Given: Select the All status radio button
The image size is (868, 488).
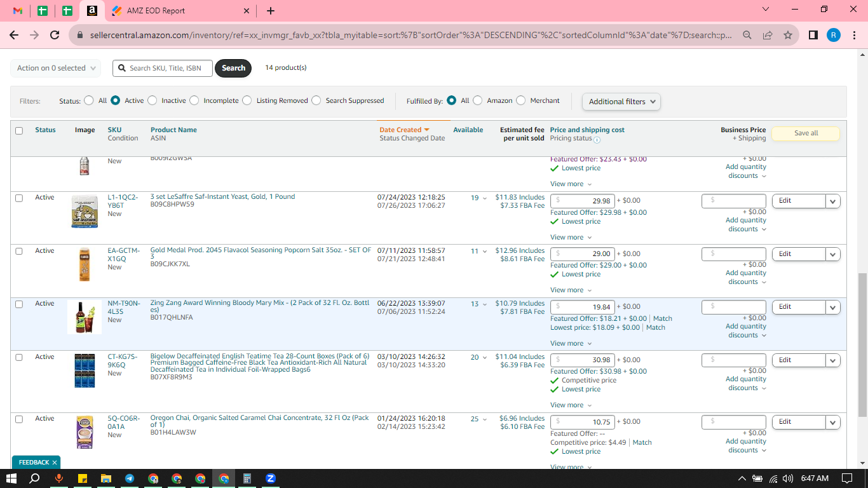Looking at the screenshot, I should (x=88, y=100).
